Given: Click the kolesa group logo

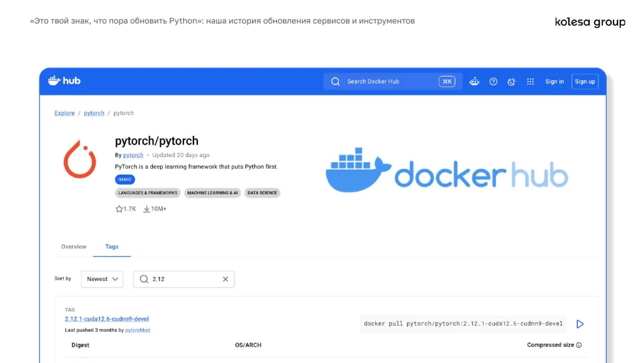Looking at the screenshot, I should (590, 22).
